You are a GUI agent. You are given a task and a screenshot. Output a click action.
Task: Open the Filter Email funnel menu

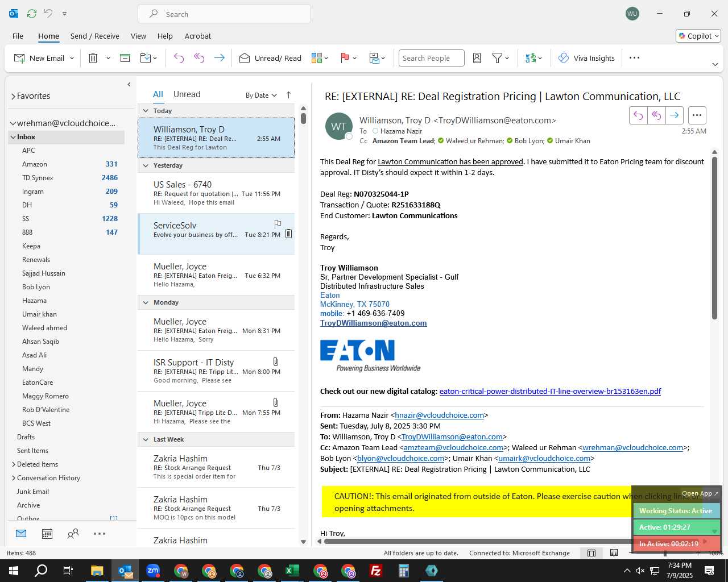click(500, 58)
